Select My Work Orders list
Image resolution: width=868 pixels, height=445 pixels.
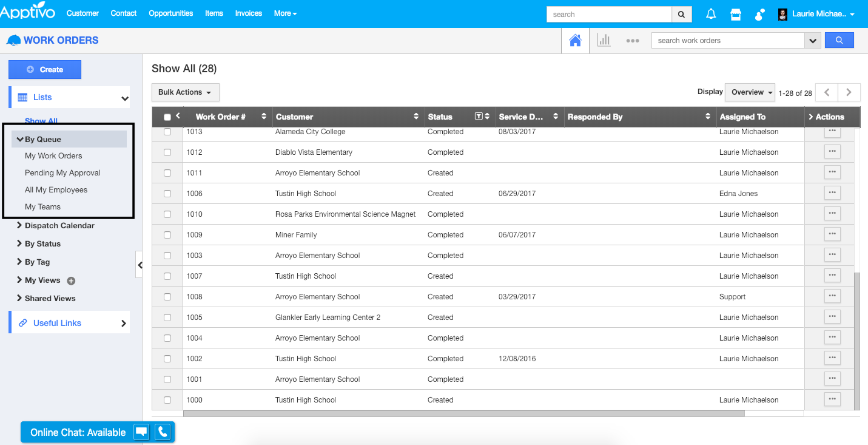pyautogui.click(x=53, y=156)
